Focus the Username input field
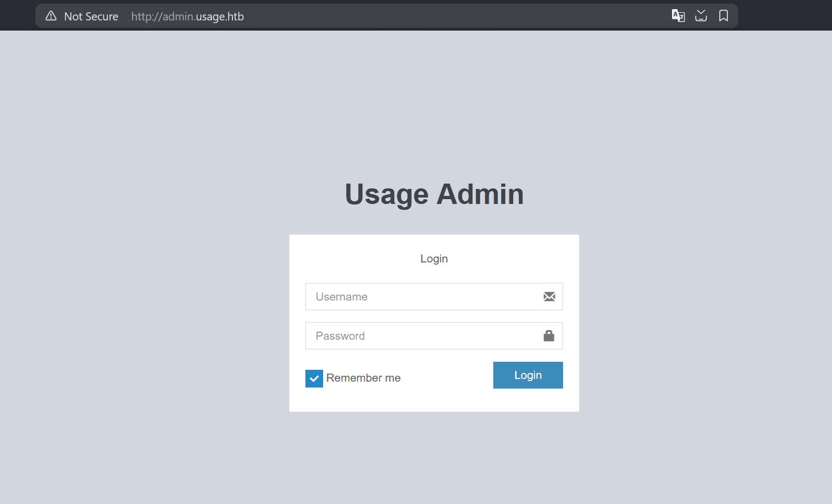 pos(419,296)
